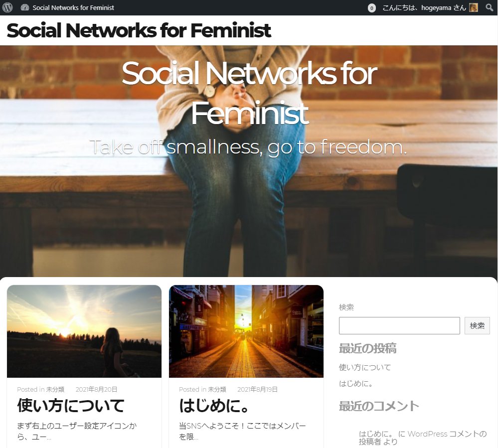Click 未分類 category on August 20 post
The image size is (498, 448).
[55, 389]
